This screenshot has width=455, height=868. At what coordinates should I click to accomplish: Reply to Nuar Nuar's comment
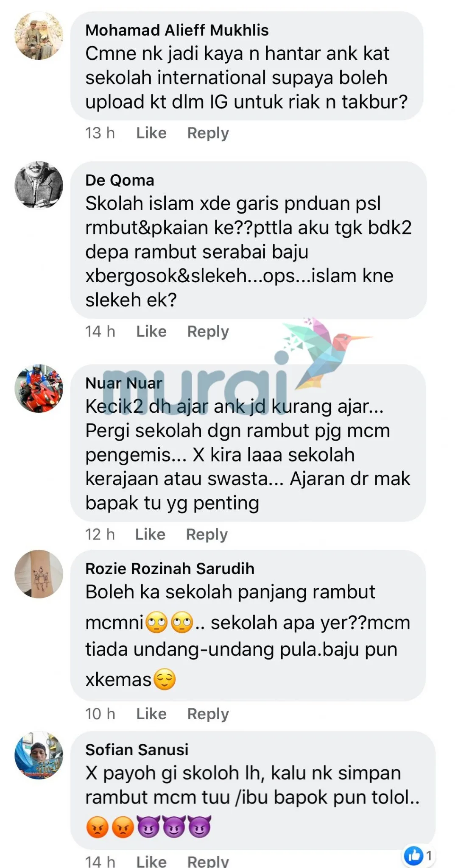207,534
